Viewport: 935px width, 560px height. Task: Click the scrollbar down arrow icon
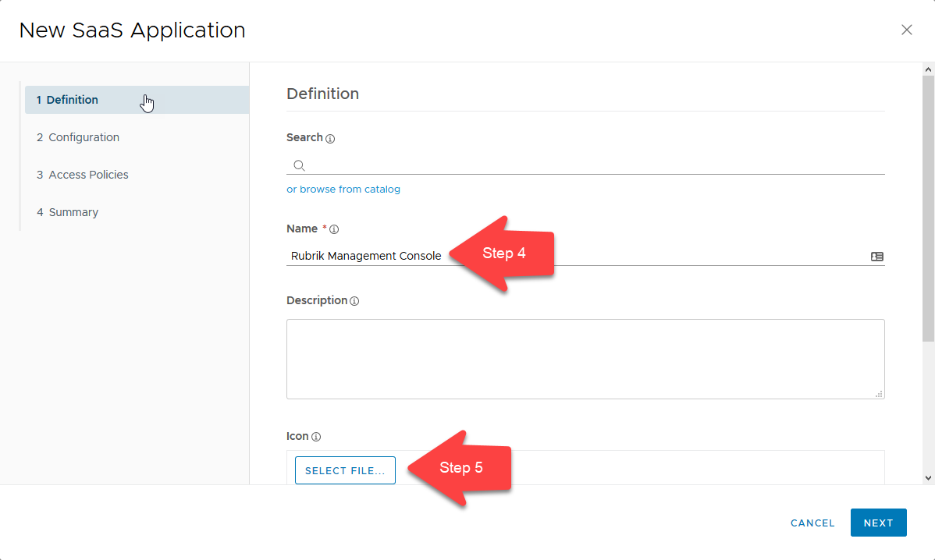(928, 479)
